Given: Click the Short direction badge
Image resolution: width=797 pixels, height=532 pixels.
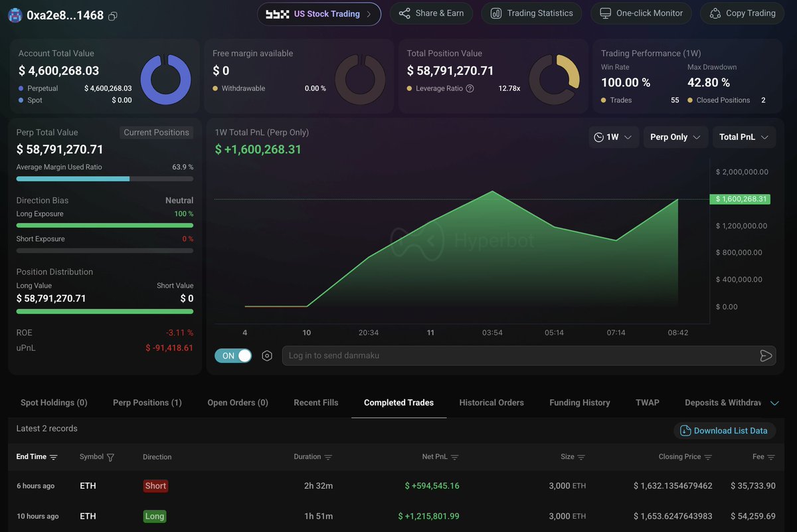Looking at the screenshot, I should (155, 486).
